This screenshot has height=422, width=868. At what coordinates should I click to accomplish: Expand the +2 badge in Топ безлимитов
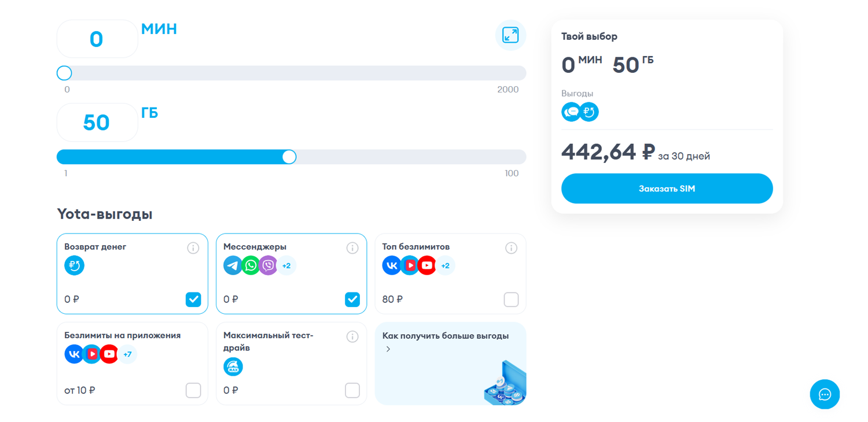click(445, 266)
